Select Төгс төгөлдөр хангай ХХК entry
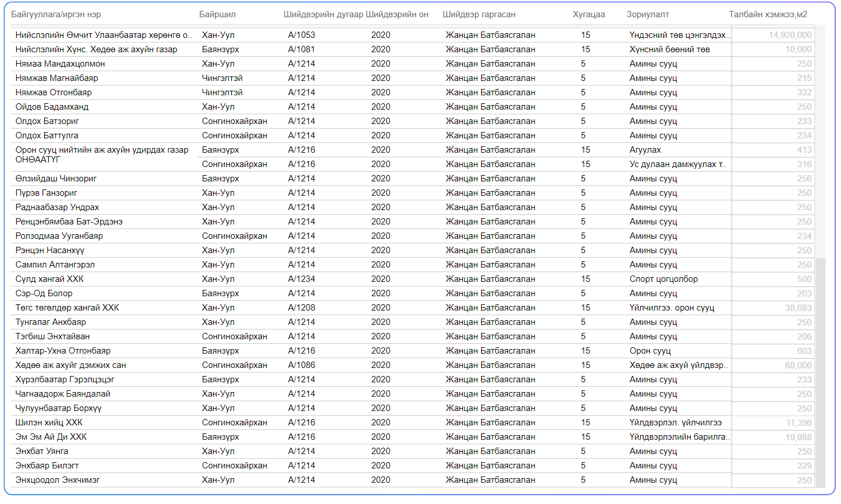 [67, 308]
